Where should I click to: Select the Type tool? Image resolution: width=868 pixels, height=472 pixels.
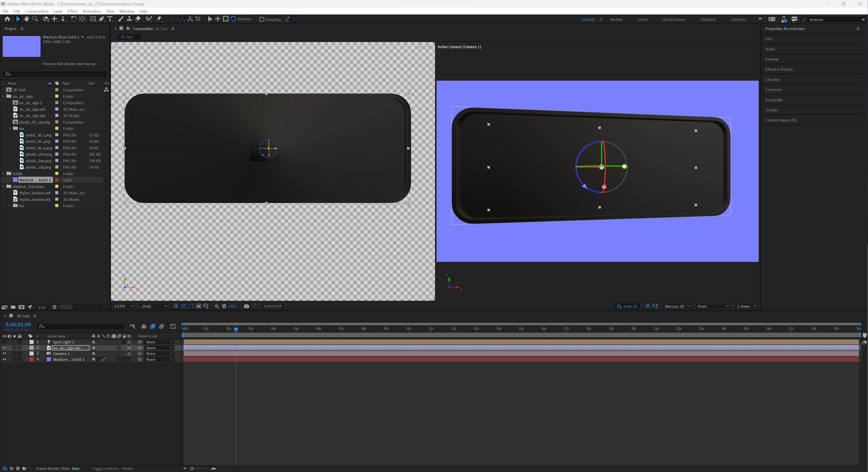click(x=110, y=19)
